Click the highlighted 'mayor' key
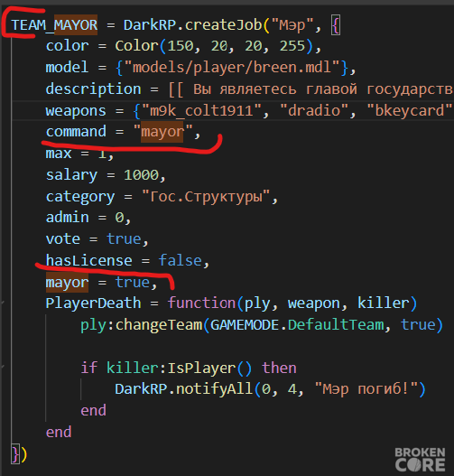The height and width of the screenshot is (476, 454). click(x=67, y=283)
